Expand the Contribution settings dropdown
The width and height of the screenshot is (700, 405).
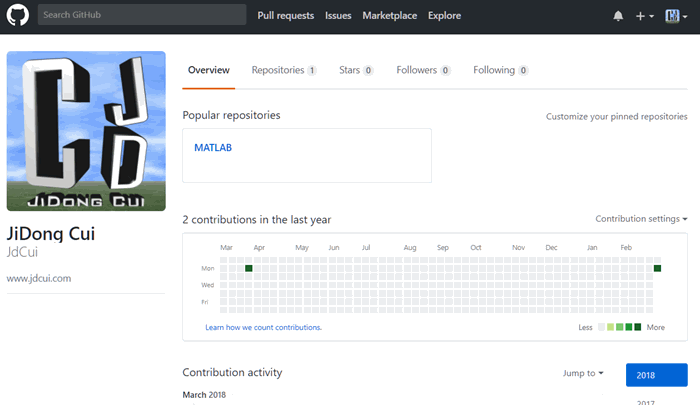641,219
